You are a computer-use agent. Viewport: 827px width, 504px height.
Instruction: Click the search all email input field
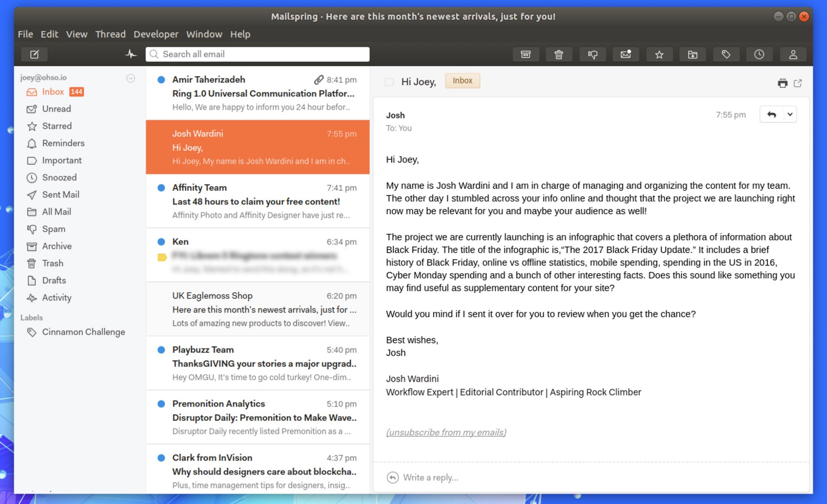coord(257,54)
